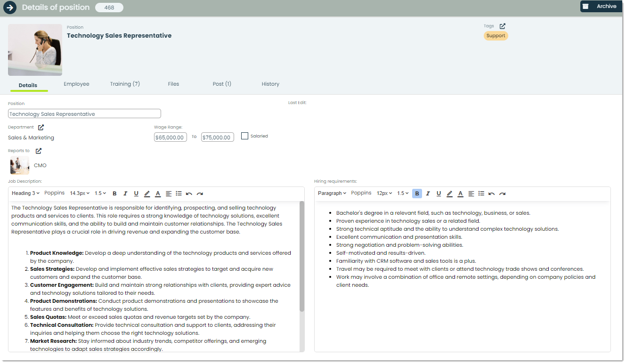The height and width of the screenshot is (364, 626).
Task: Undo changes in the Job Description editor
Action: pos(189,193)
